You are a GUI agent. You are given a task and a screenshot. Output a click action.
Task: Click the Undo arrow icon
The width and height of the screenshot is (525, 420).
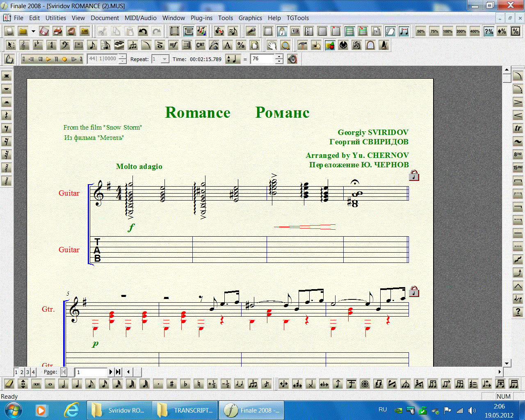coord(143,31)
